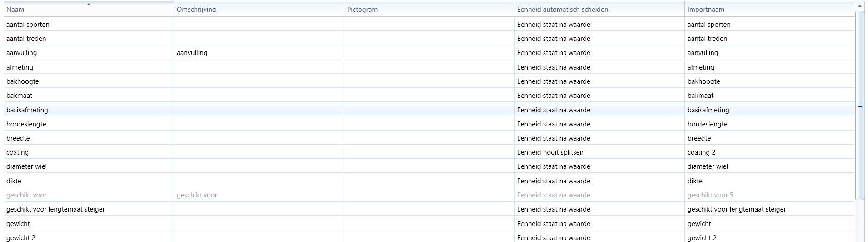The height and width of the screenshot is (242, 868).
Task: Click the scrollbar up arrow
Action: (x=860, y=6)
